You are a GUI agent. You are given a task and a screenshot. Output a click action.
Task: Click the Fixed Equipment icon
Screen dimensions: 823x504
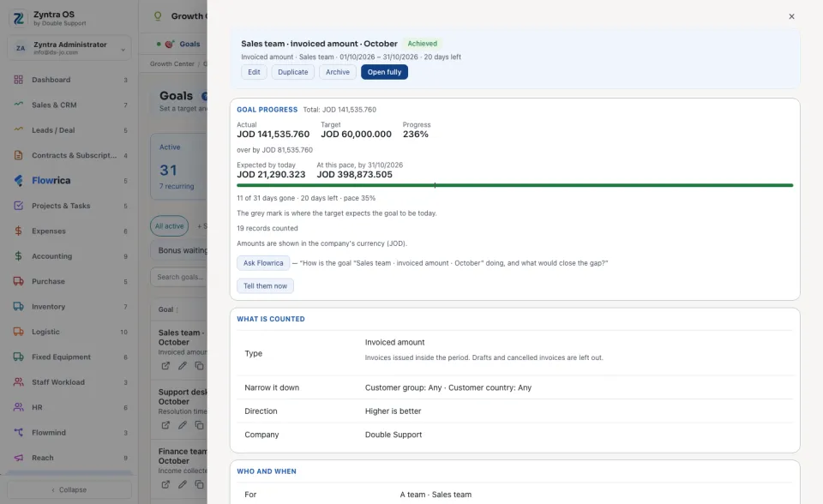18,357
